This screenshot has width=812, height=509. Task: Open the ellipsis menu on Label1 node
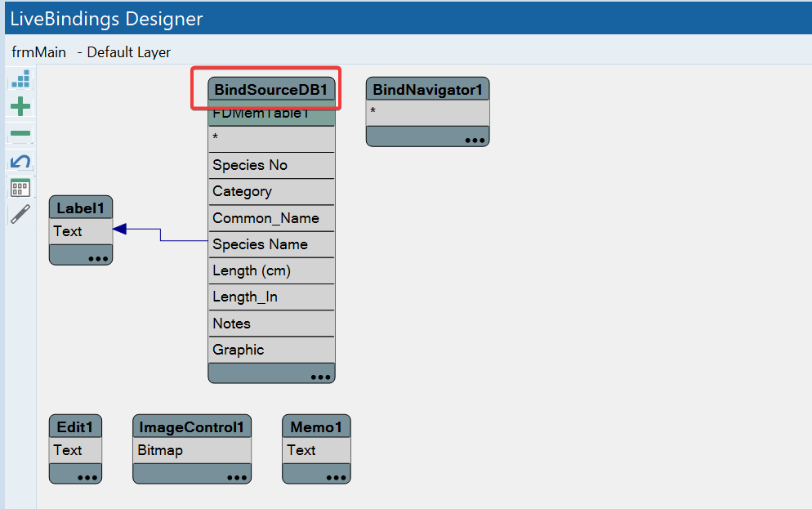click(x=98, y=257)
